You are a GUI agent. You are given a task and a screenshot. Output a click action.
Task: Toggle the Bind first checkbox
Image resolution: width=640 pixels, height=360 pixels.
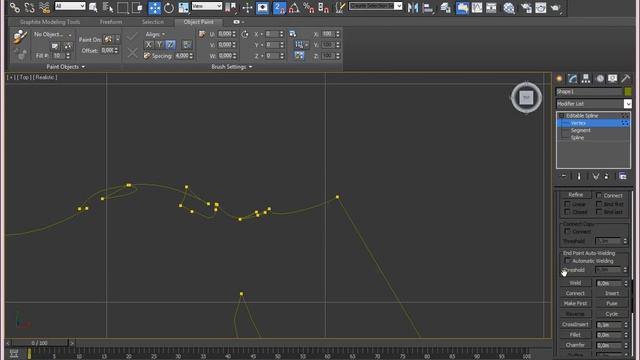point(599,204)
